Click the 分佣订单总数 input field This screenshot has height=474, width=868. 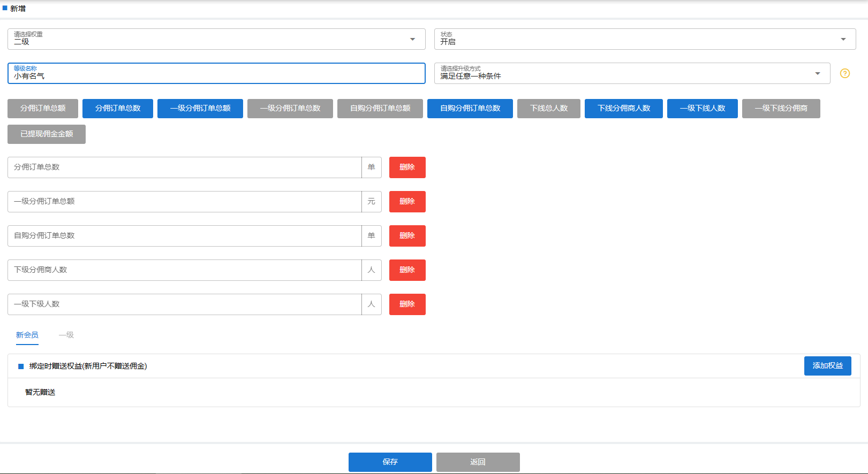(x=185, y=167)
